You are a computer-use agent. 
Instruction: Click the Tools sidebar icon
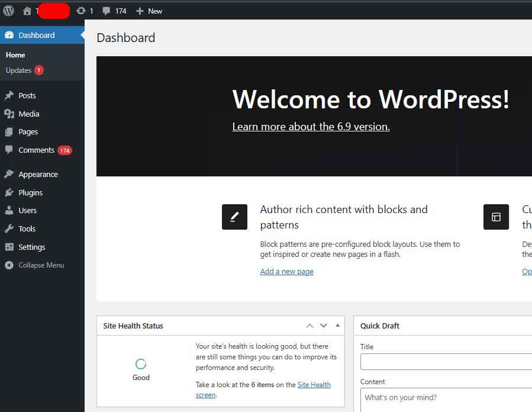(x=8, y=228)
